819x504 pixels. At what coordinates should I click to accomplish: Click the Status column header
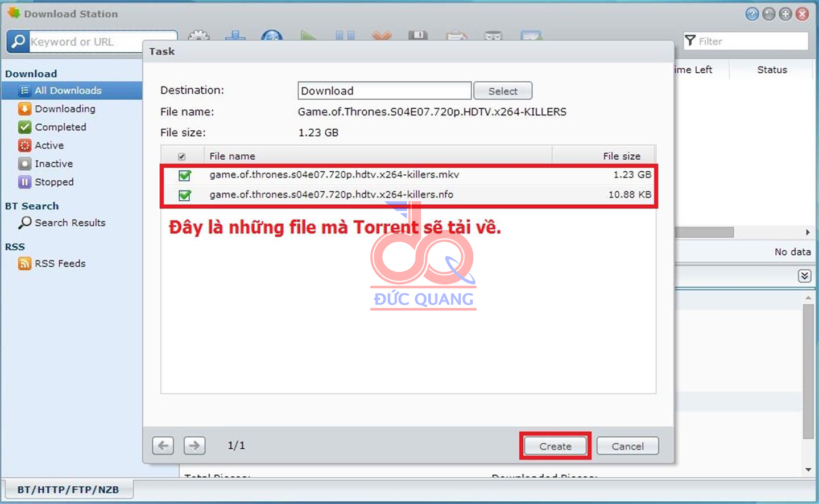(x=772, y=70)
